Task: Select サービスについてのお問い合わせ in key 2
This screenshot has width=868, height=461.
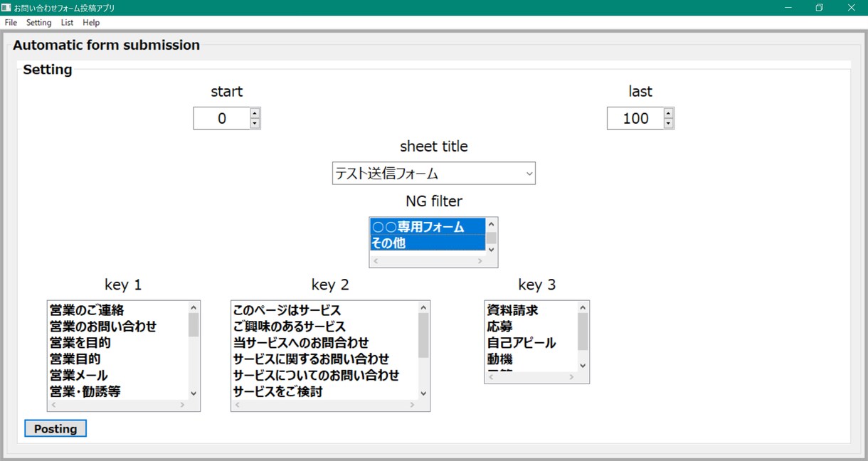Action: (x=324, y=376)
